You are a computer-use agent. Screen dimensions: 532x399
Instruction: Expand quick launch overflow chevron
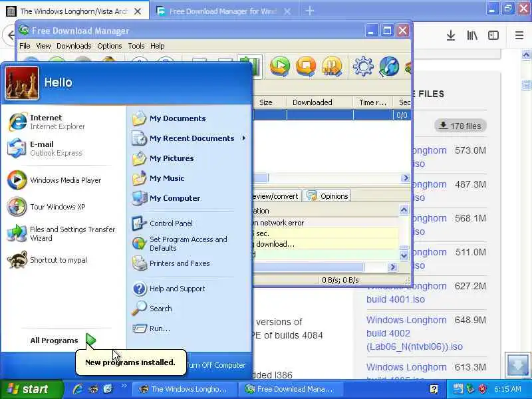tap(124, 386)
